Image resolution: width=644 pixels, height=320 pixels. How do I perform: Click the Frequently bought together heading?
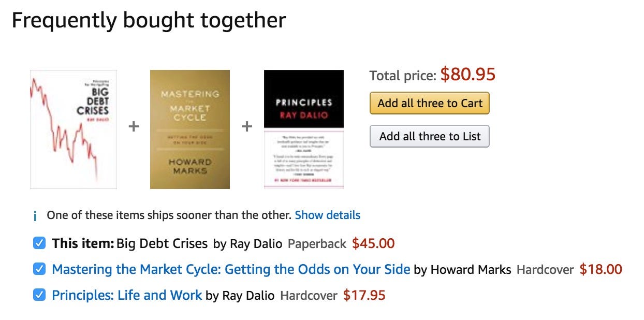click(x=149, y=20)
